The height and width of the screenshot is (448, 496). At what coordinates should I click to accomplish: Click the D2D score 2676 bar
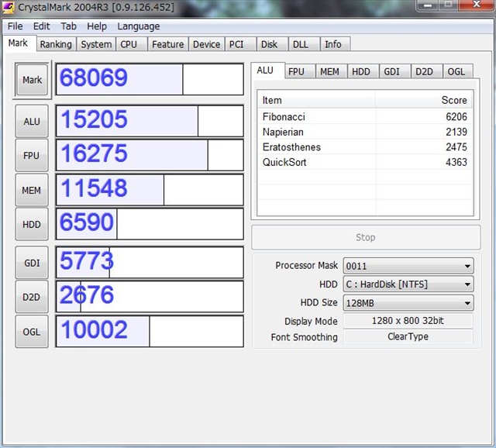pos(150,297)
